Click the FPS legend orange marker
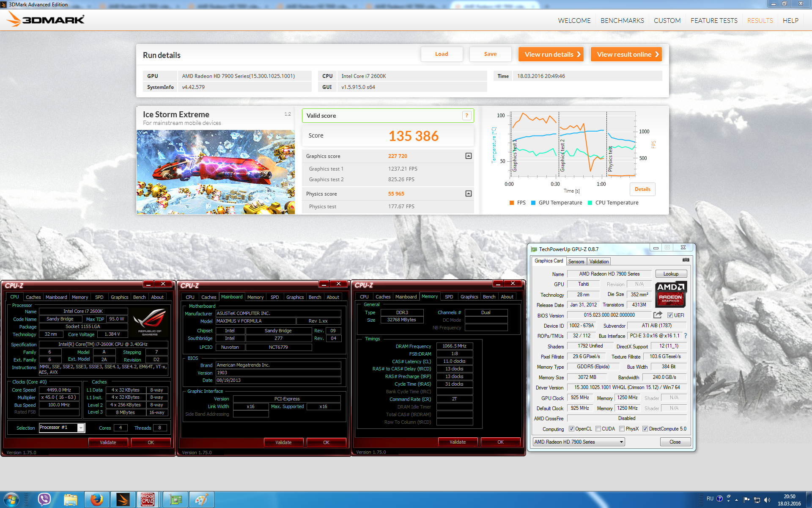Viewport: 812px width, 508px height. click(512, 203)
